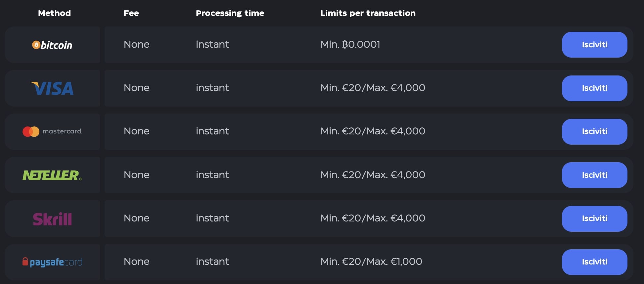Click the Limits per transaction header
The width and height of the screenshot is (644, 284).
click(x=368, y=13)
